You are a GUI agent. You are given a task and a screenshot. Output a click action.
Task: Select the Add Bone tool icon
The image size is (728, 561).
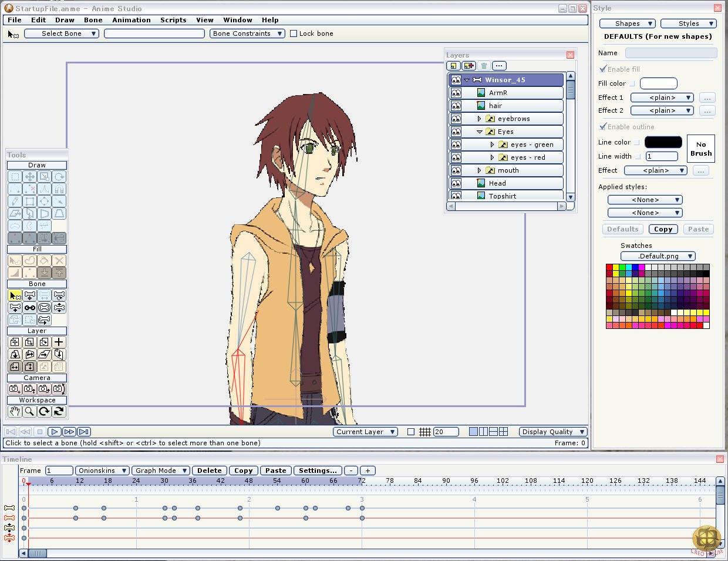15,308
